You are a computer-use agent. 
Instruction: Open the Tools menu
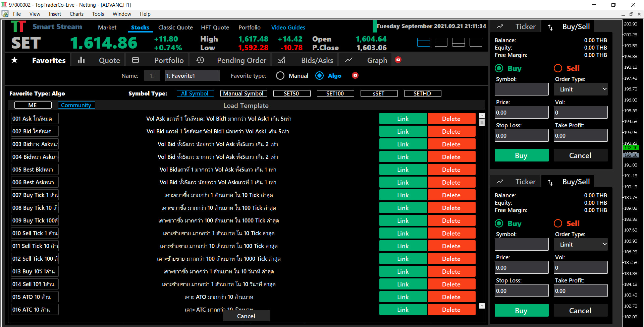[x=98, y=14]
